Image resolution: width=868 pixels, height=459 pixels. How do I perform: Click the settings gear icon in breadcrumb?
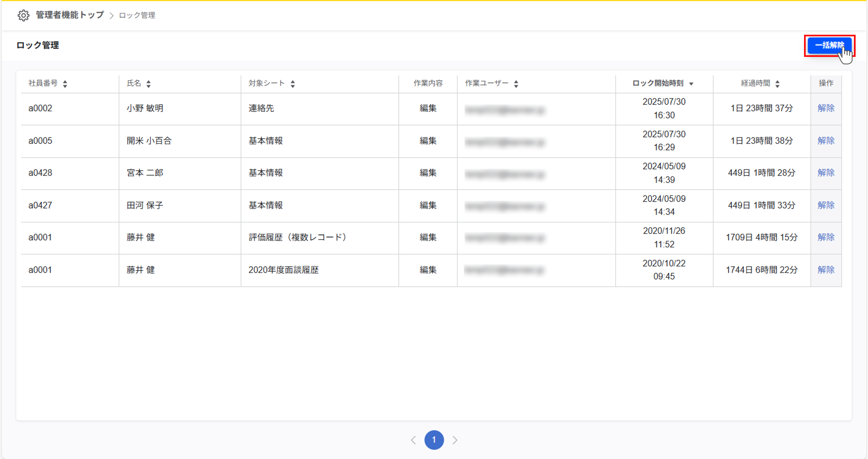[x=23, y=15]
